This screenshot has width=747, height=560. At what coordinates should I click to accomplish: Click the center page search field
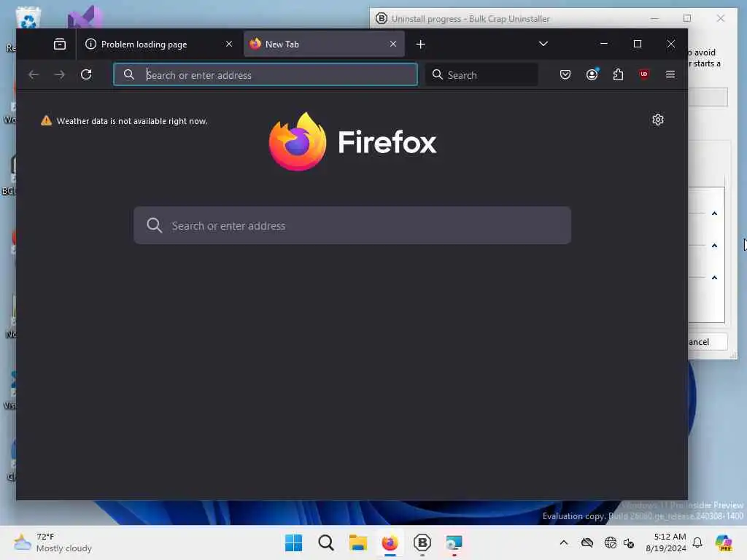pyautogui.click(x=352, y=225)
